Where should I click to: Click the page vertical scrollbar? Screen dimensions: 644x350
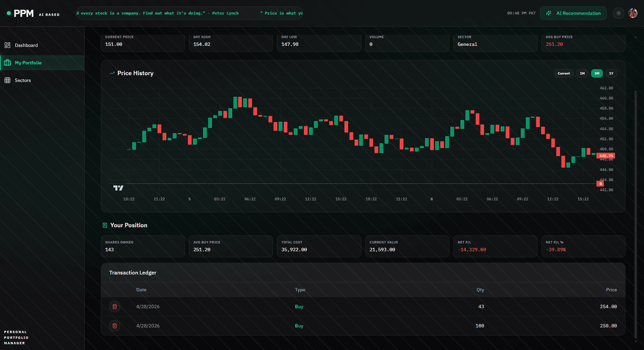(x=636, y=213)
